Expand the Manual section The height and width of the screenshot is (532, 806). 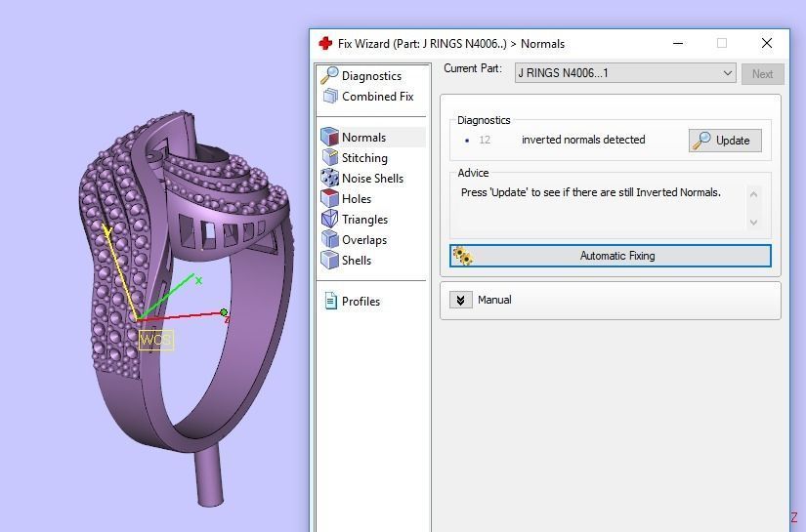460,300
